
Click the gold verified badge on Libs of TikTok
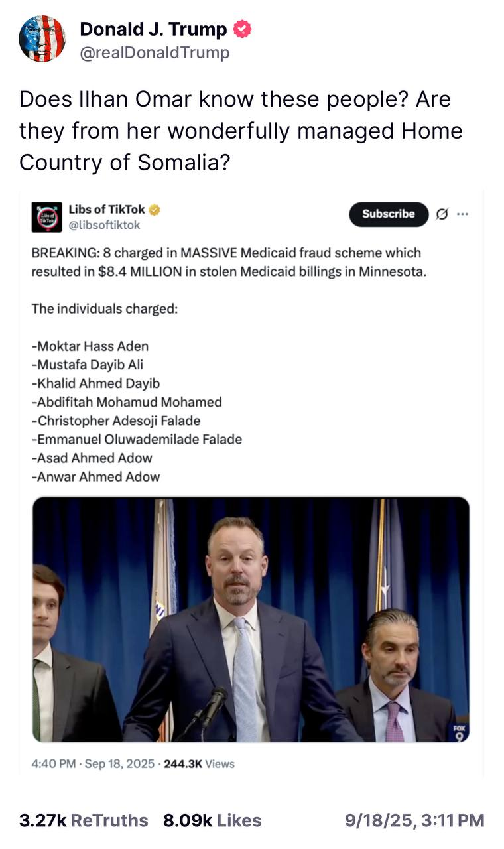(x=154, y=210)
